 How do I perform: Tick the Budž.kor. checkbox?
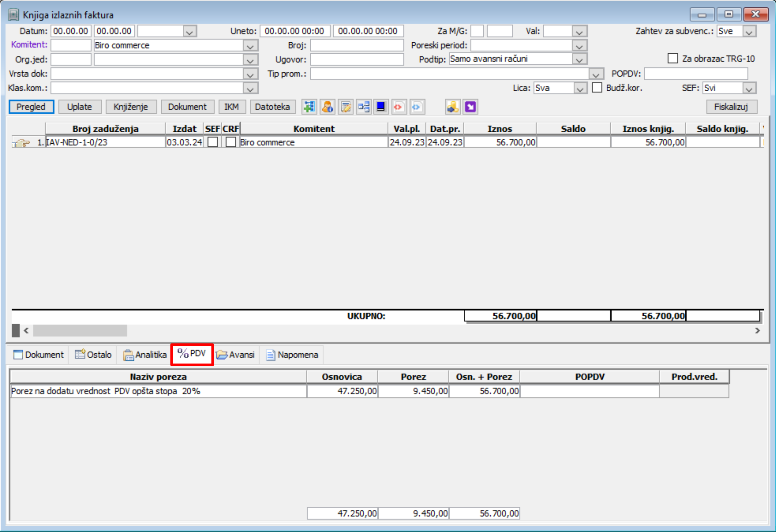pos(597,88)
